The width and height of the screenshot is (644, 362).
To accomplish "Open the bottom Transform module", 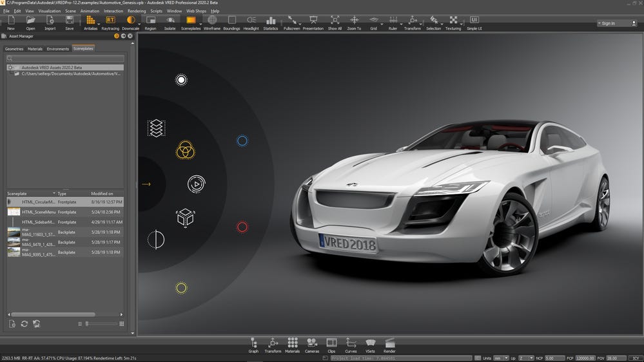I will (273, 345).
